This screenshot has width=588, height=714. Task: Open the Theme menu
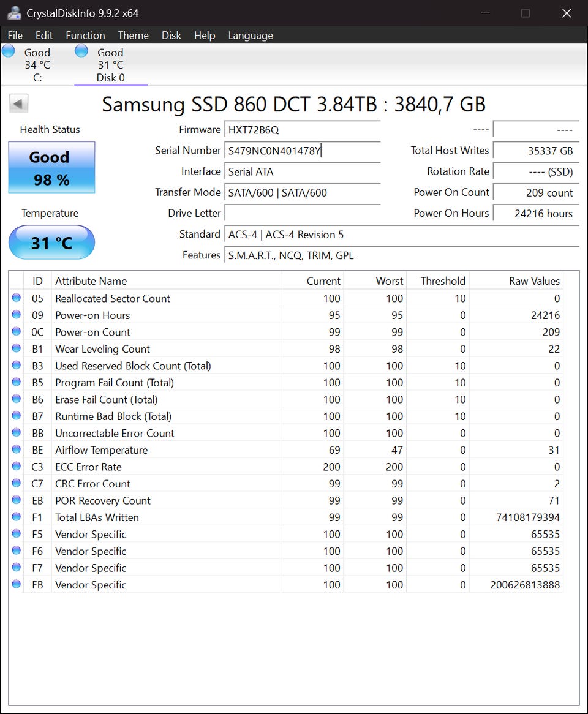pyautogui.click(x=133, y=35)
